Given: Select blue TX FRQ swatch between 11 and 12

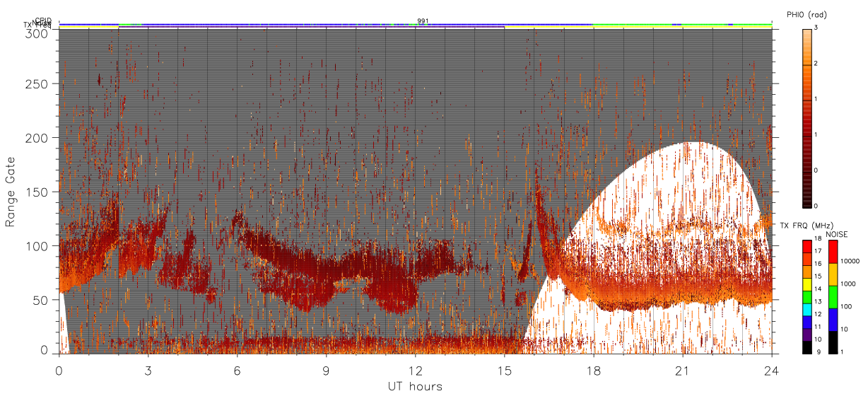Looking at the screenshot, I should 807,321.
